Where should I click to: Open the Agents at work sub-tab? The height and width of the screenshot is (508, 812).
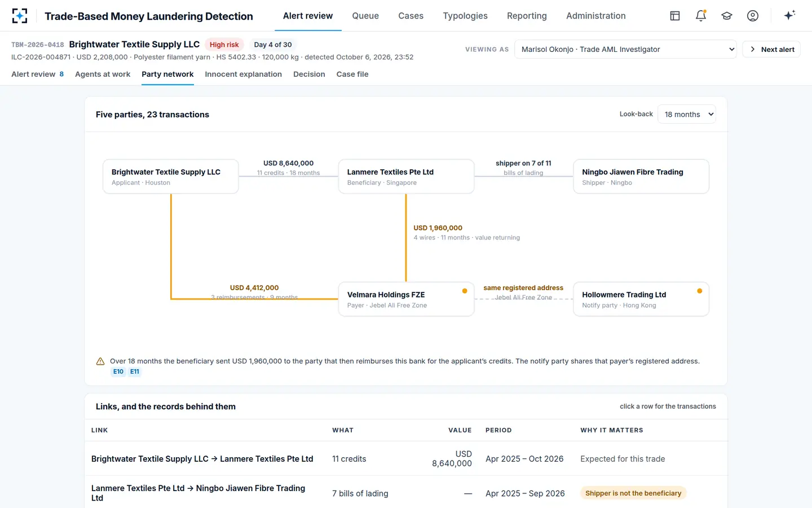coord(103,74)
